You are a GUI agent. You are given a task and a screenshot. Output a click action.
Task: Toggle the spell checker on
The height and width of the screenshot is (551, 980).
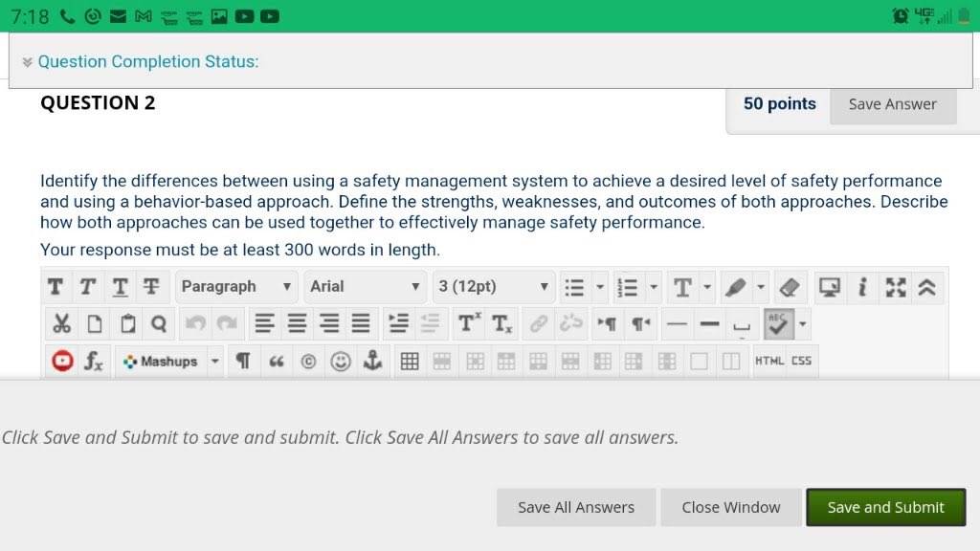pyautogui.click(x=778, y=323)
